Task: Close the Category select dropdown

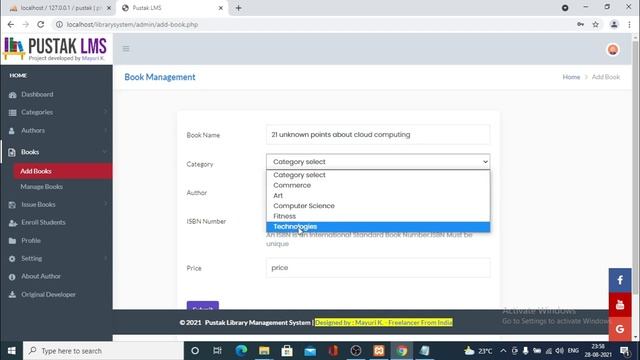Action: click(x=378, y=162)
